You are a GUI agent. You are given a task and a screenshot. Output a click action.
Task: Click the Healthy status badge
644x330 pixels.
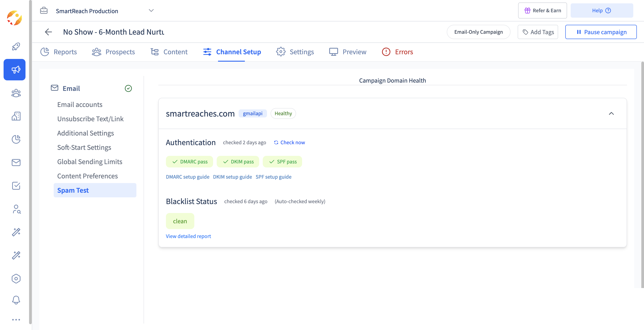[283, 114]
